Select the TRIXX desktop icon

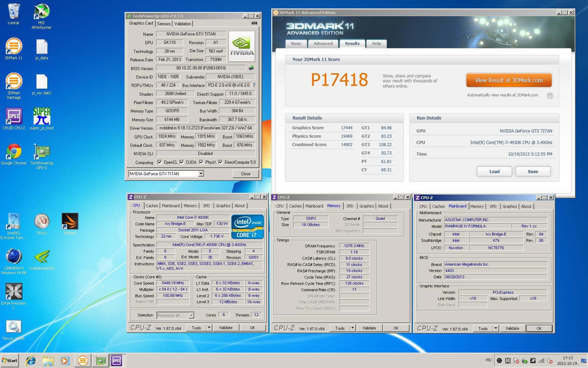(x=42, y=224)
